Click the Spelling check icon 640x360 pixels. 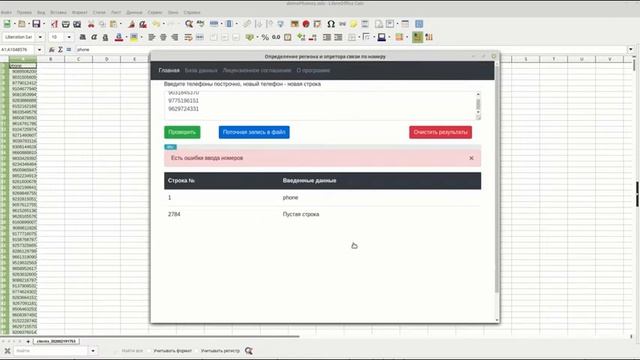tap(200, 24)
